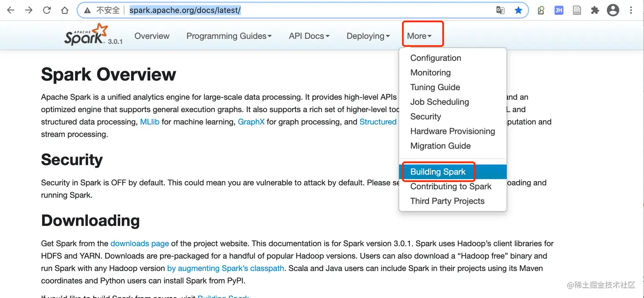644x298 pixels.
Task: Click the Apache Spark logo
Action: 86,34
